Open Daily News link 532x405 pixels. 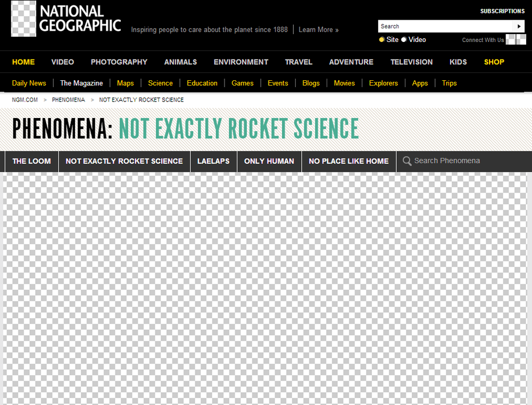29,83
